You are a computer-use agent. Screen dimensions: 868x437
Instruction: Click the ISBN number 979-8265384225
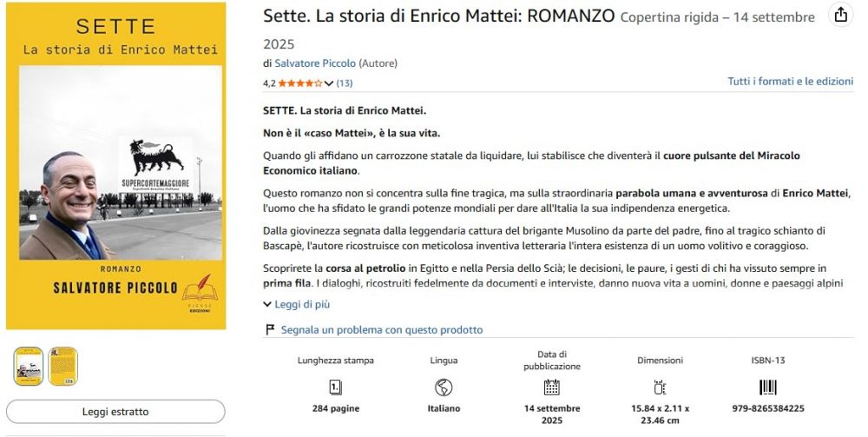point(767,408)
